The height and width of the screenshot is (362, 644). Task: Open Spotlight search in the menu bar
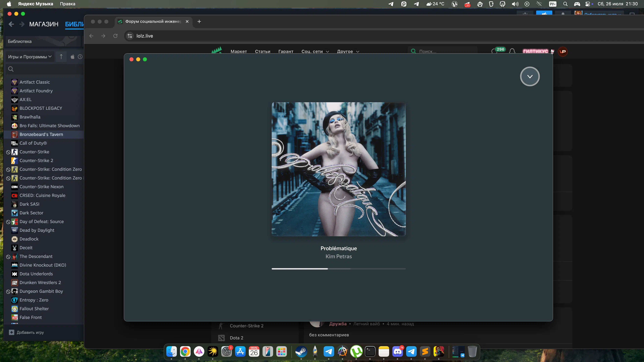[x=565, y=4]
